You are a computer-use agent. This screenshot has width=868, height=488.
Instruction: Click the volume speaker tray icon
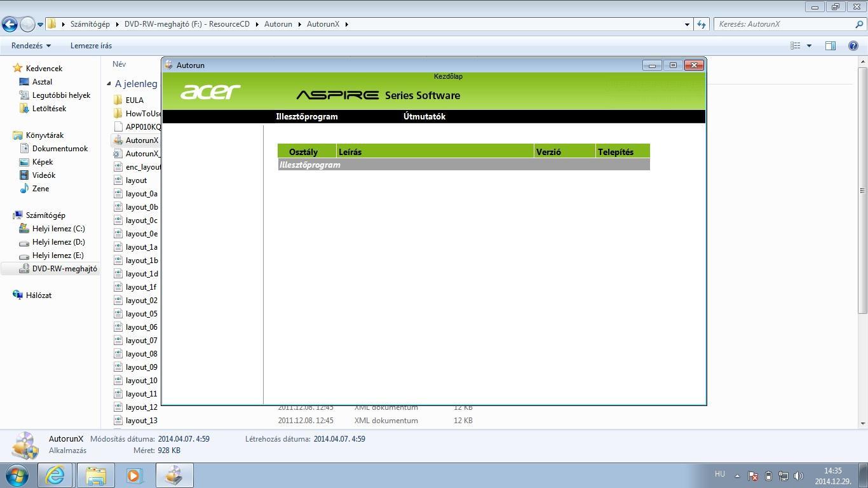point(799,475)
